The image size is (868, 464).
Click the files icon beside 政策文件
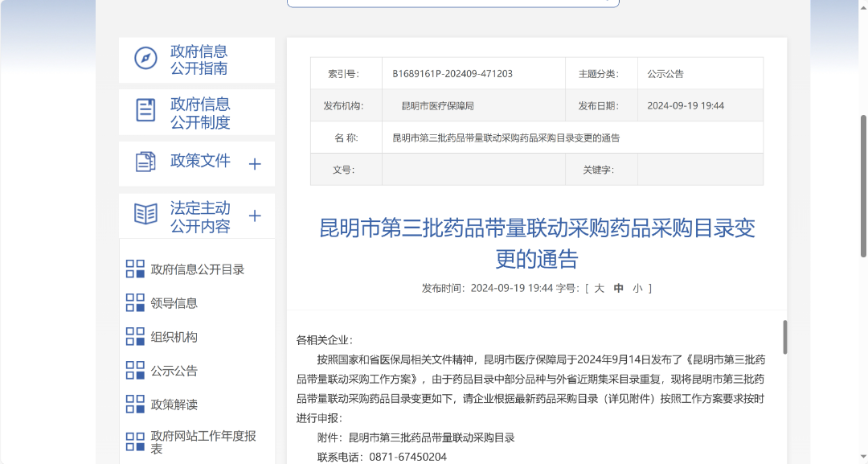[x=145, y=162]
